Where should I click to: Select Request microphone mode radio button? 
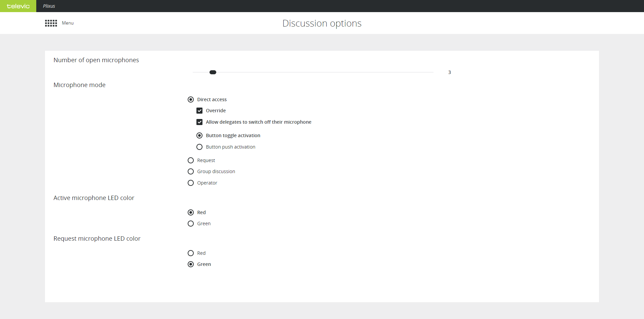point(191,160)
